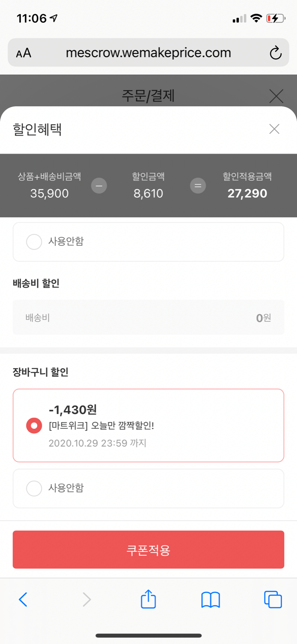Tap the mescrow.wemakeprice.com address field

[x=148, y=53]
